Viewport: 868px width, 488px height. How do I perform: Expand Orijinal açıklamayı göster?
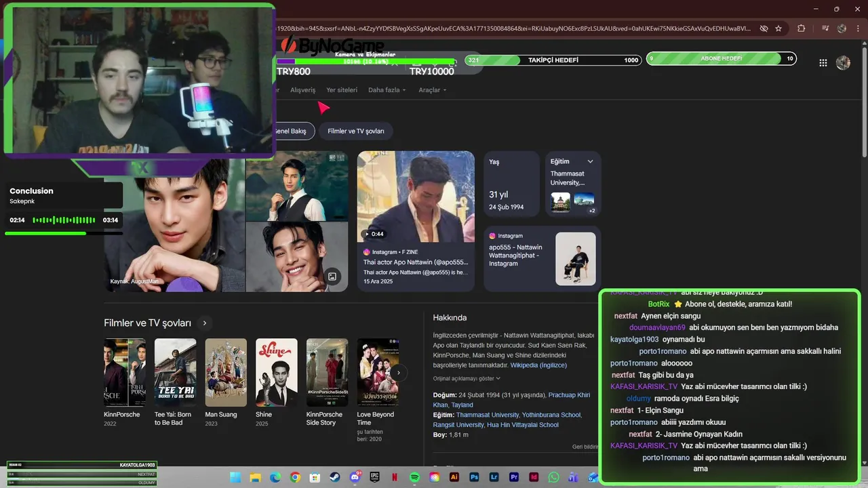(x=467, y=378)
